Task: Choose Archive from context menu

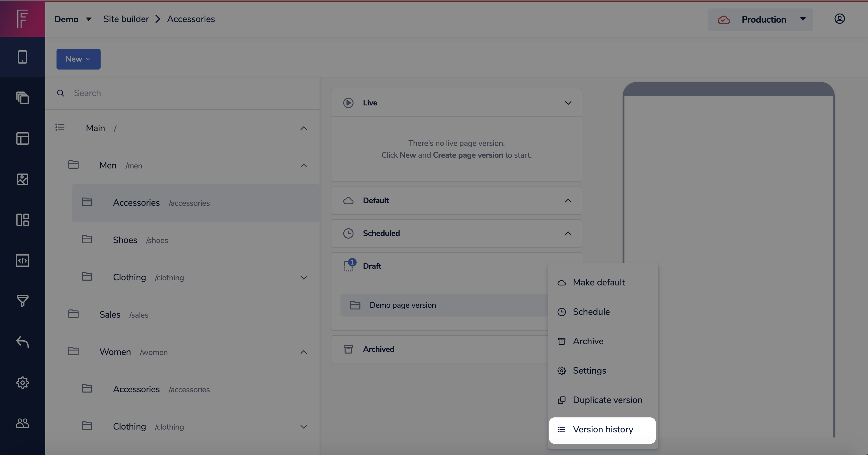Action: click(x=602, y=341)
